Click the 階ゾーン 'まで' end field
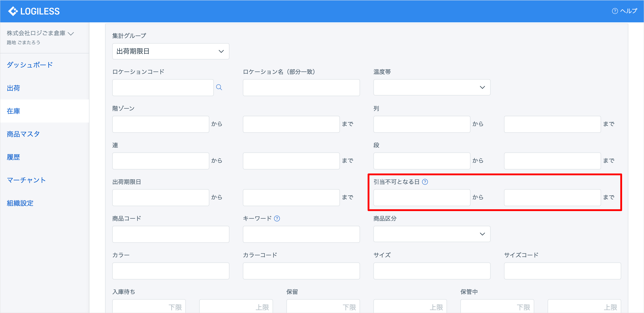Screen dimensions: 644x313 [x=291, y=124]
